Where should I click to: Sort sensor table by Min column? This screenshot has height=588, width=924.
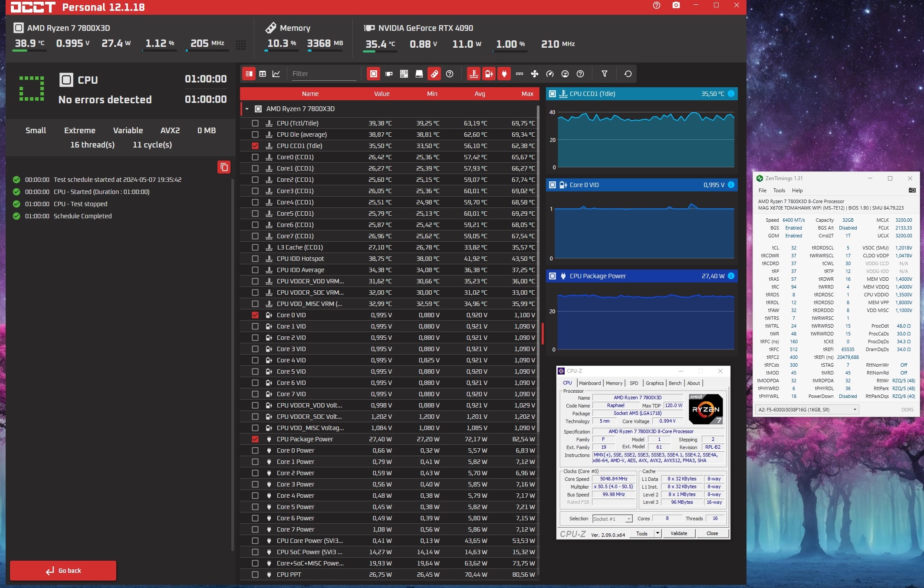pos(432,94)
